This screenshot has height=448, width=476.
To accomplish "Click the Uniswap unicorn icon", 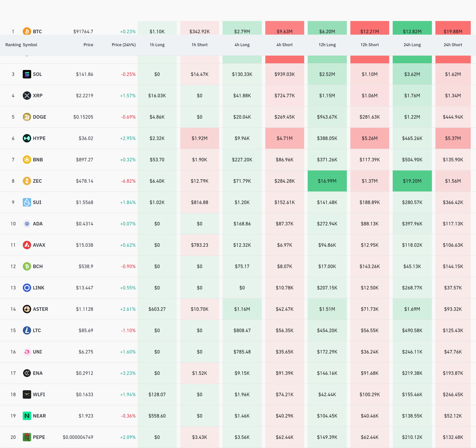I will point(27,352).
